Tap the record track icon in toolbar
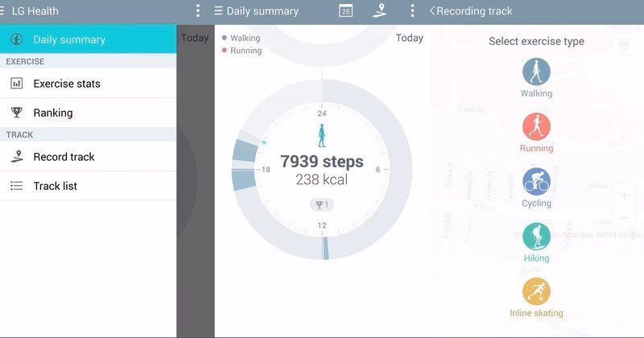Screen dimensions: 644x338 (x=379, y=11)
